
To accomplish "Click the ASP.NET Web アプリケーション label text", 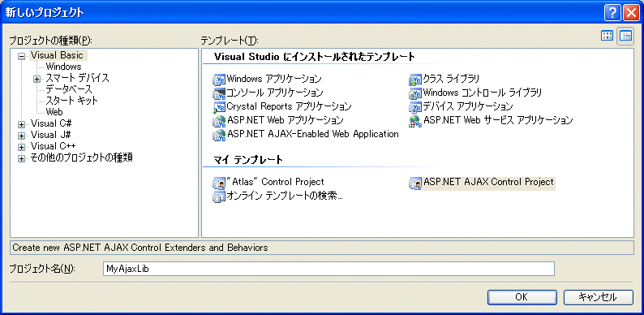I will coord(285,120).
